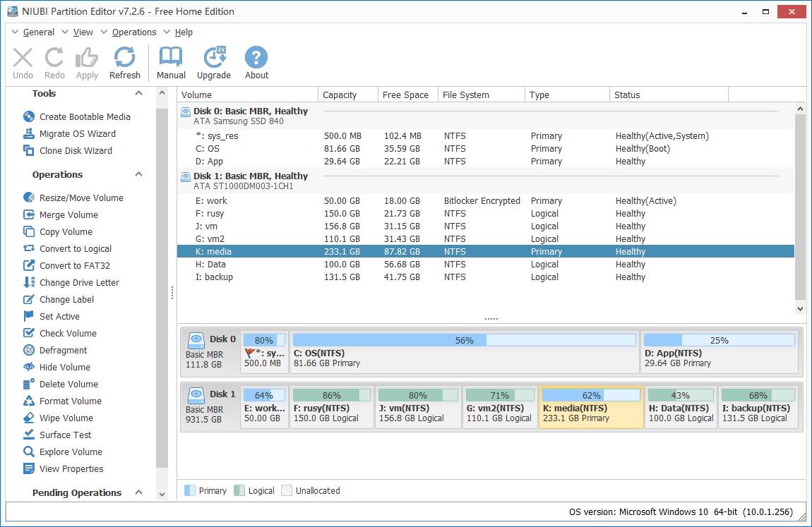
Task: Click the Format Volume link
Action: (70, 401)
